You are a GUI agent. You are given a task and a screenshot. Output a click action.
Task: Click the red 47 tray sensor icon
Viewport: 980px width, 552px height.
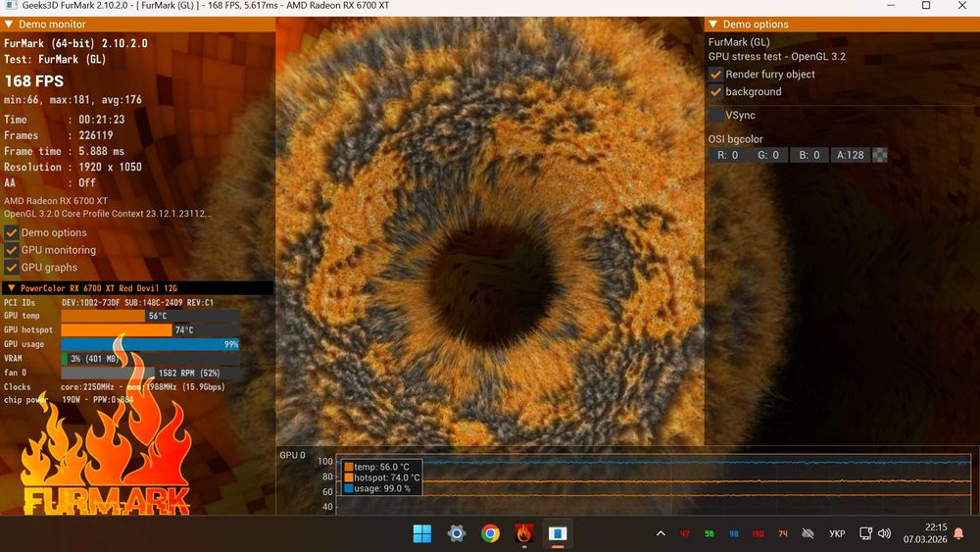[685, 534]
